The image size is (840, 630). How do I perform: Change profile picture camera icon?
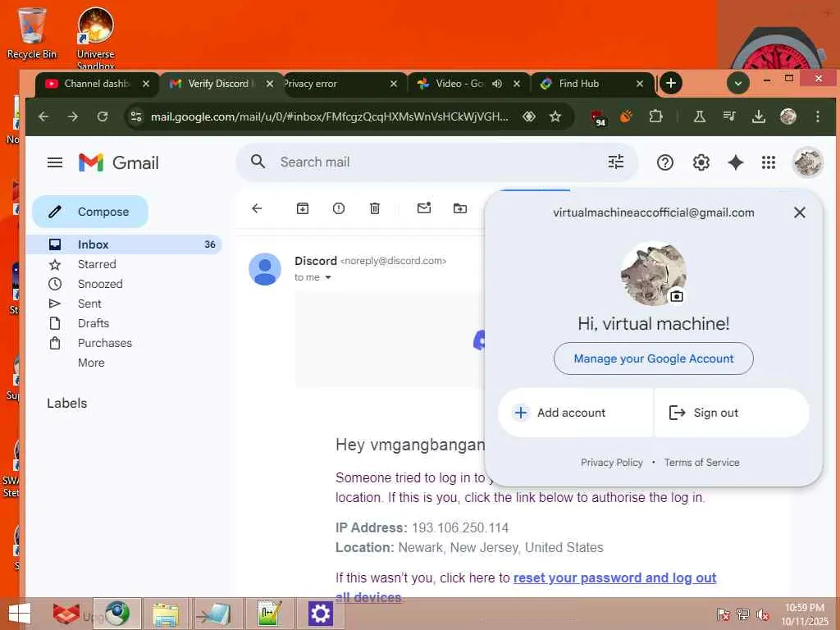pos(677,296)
